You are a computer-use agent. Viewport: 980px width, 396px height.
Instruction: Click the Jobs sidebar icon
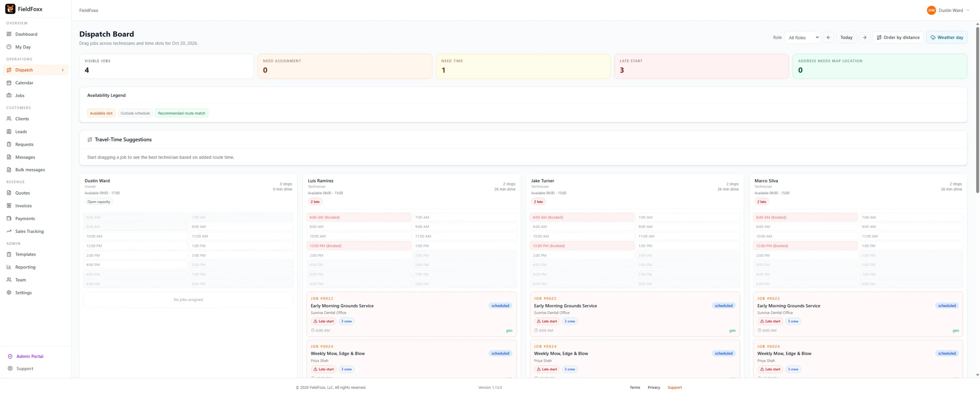(x=9, y=96)
